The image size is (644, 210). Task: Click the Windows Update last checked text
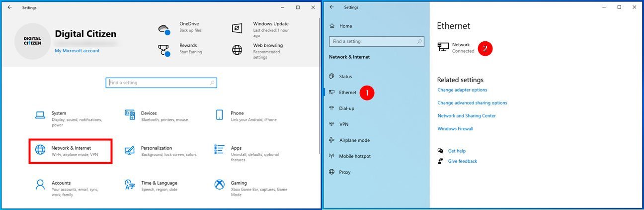[270, 33]
